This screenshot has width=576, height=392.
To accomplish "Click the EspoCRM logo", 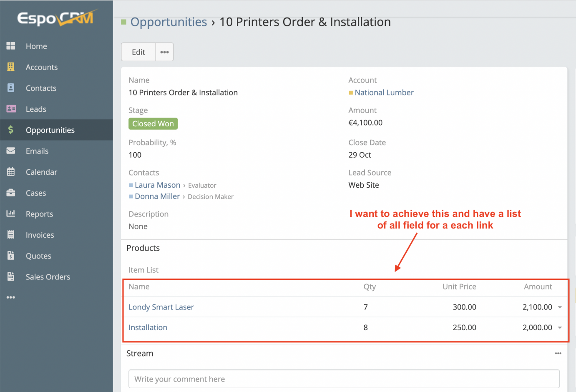I will [55, 18].
